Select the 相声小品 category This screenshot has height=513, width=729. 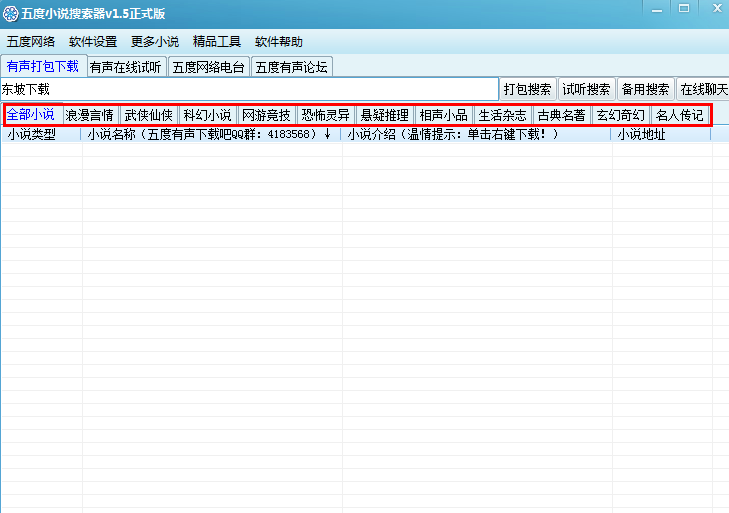coord(444,115)
